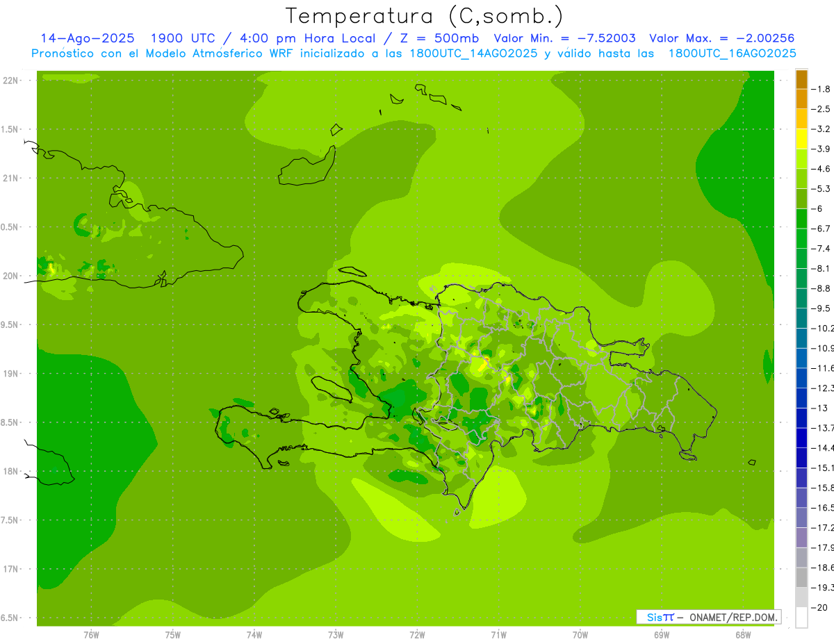Click the -8.1 colorbar value

[822, 269]
